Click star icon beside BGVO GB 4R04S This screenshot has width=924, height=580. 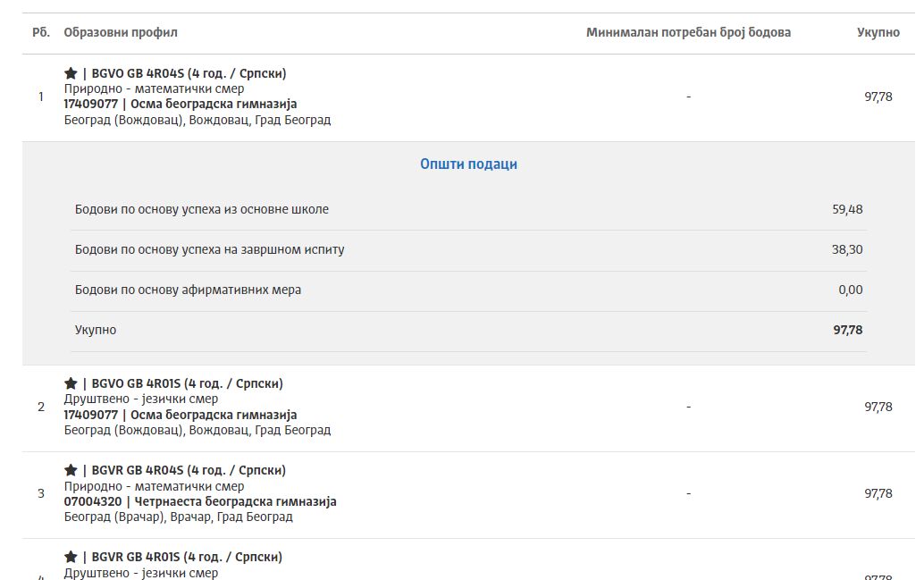pos(71,73)
